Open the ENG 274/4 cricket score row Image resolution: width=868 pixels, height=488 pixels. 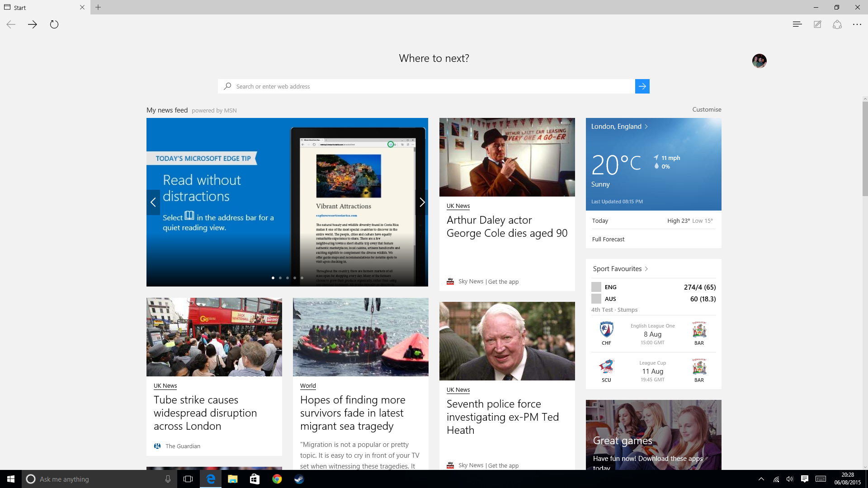click(x=653, y=287)
